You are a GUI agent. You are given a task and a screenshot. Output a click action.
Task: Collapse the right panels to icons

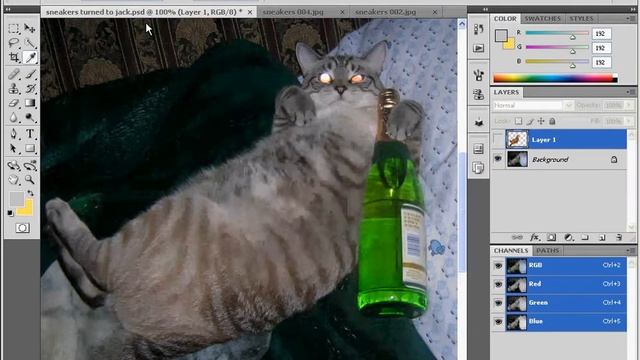tap(633, 9)
